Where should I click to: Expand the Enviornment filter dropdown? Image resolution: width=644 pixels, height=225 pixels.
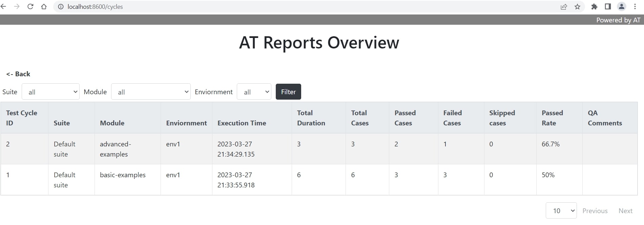point(254,92)
